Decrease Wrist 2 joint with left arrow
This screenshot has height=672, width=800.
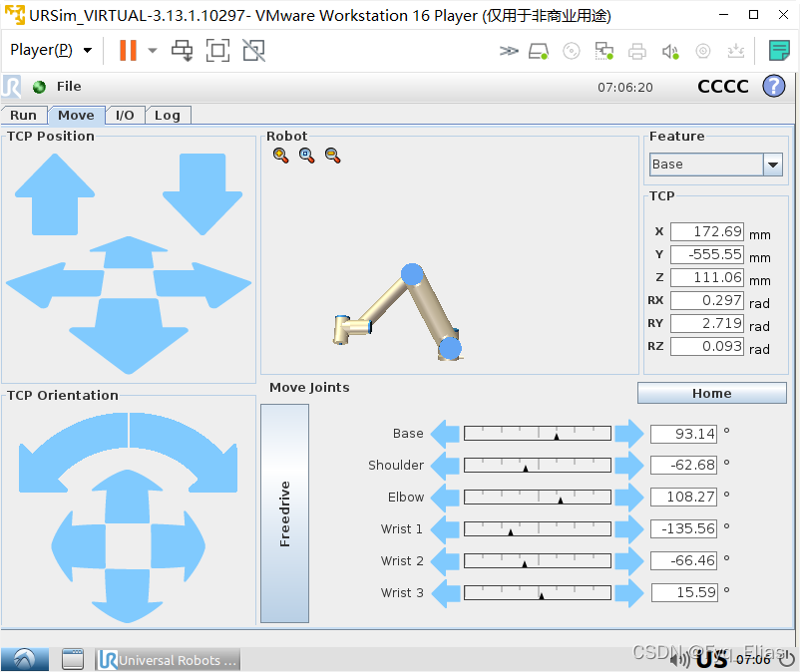446,561
